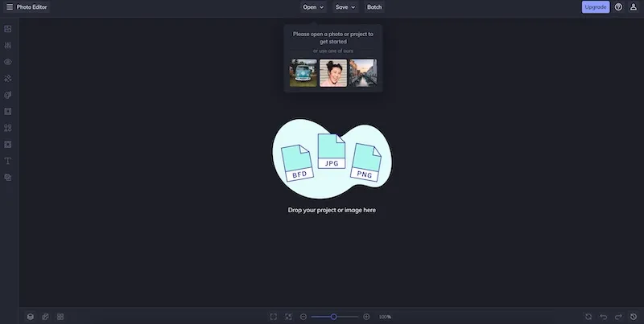Undo the last action
Image resolution: width=644 pixels, height=324 pixels.
pos(603,317)
